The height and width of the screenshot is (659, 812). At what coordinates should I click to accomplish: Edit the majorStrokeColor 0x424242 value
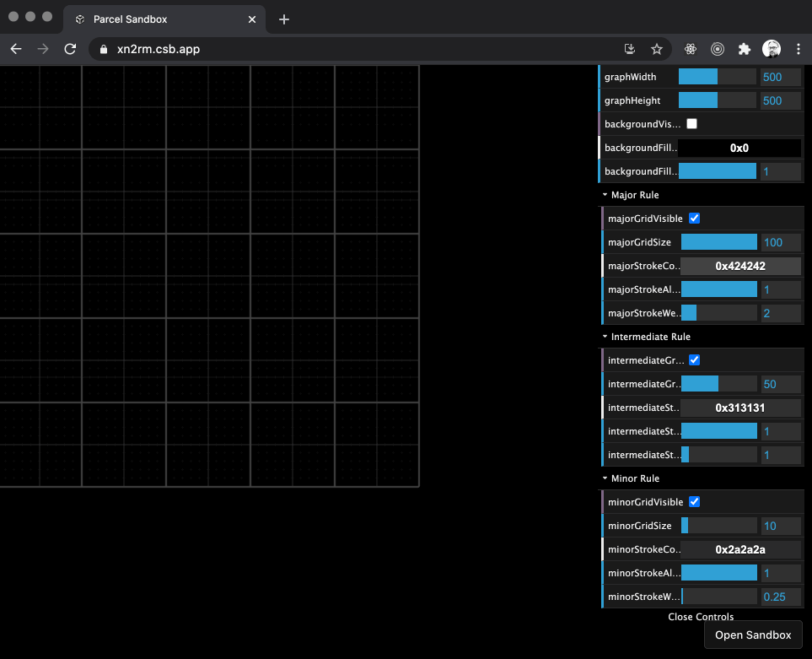tap(741, 266)
